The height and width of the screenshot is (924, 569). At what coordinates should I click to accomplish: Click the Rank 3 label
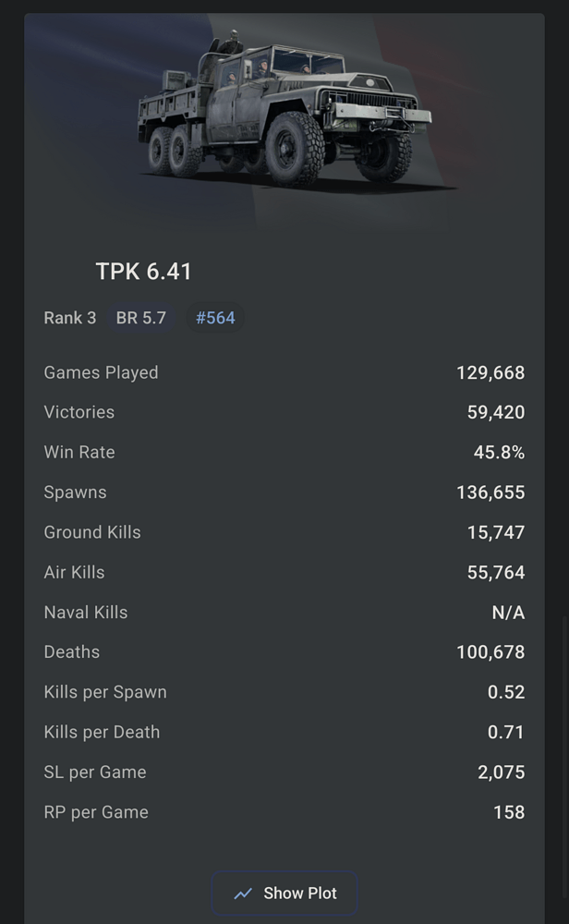point(70,318)
